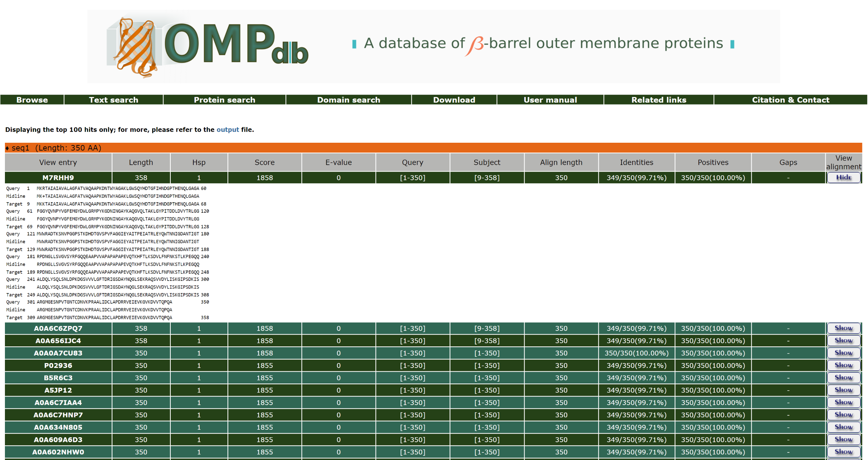Show alignment for A0A6C7HNP7
The height and width of the screenshot is (460, 868).
click(844, 415)
